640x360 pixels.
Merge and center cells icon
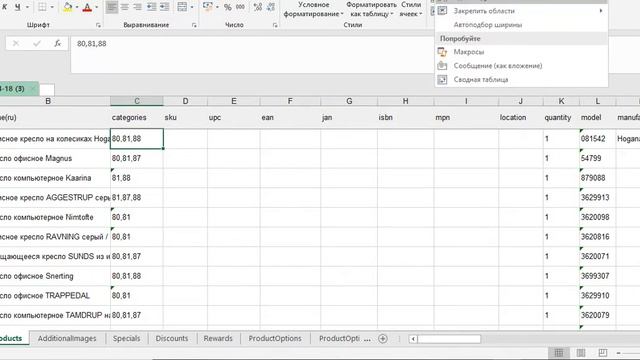pos(182,7)
